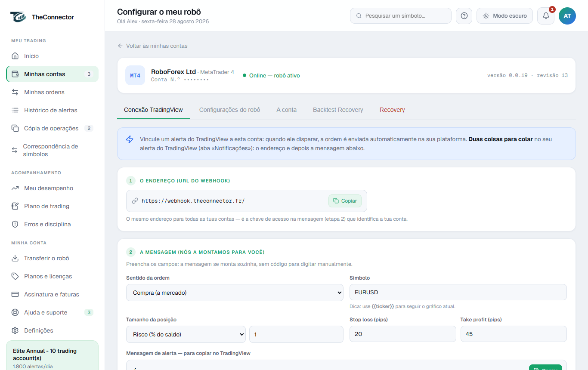Screen dimensions: 588x370
Task: Open Definições gear in the sidebar
Action: pos(15,330)
